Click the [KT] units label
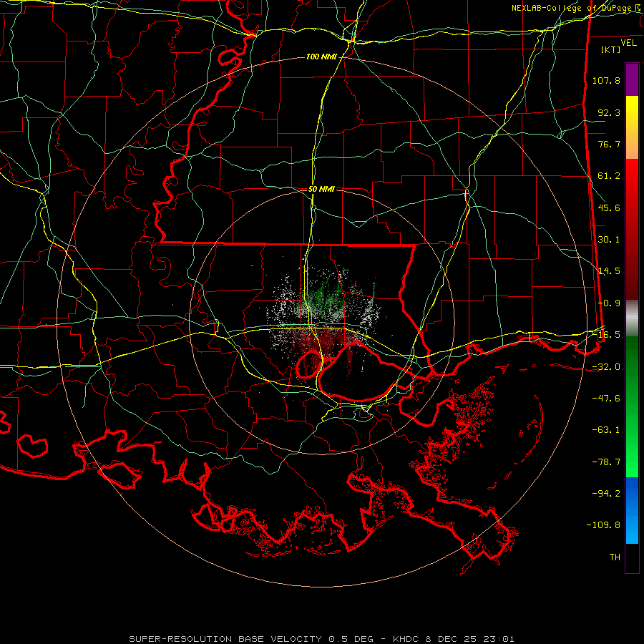Viewport: 644px width, 644px height. click(611, 49)
